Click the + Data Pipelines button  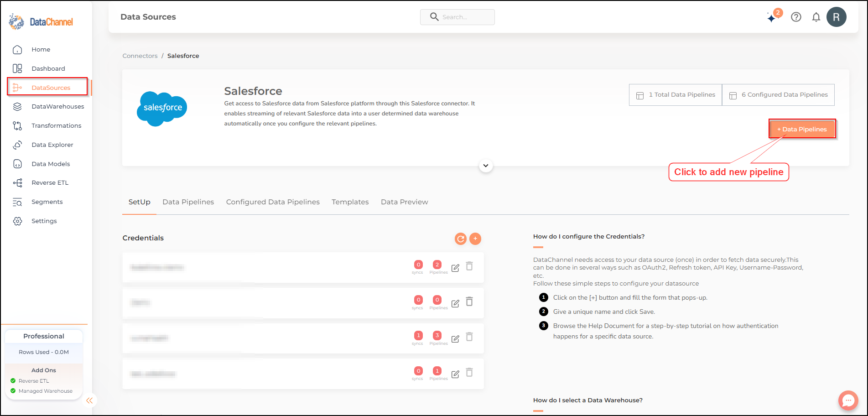click(802, 129)
